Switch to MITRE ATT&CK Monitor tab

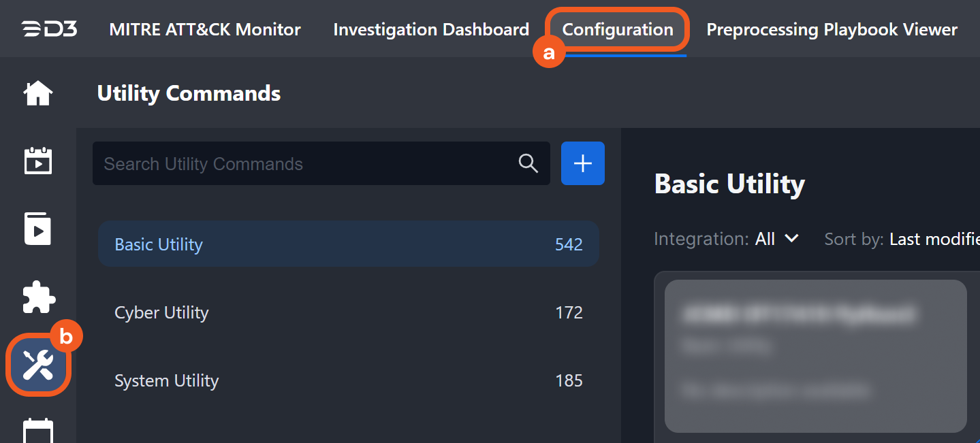pos(205,29)
